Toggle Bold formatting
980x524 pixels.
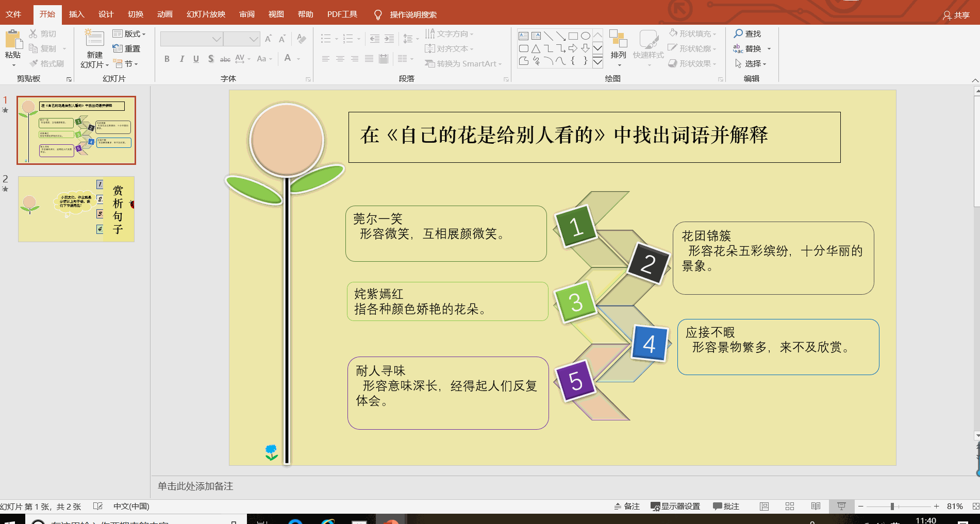[167, 59]
